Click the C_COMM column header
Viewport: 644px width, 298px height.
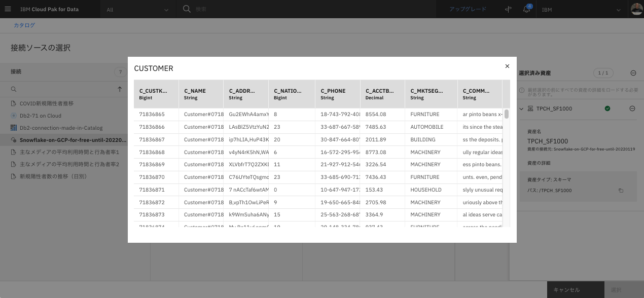point(480,94)
